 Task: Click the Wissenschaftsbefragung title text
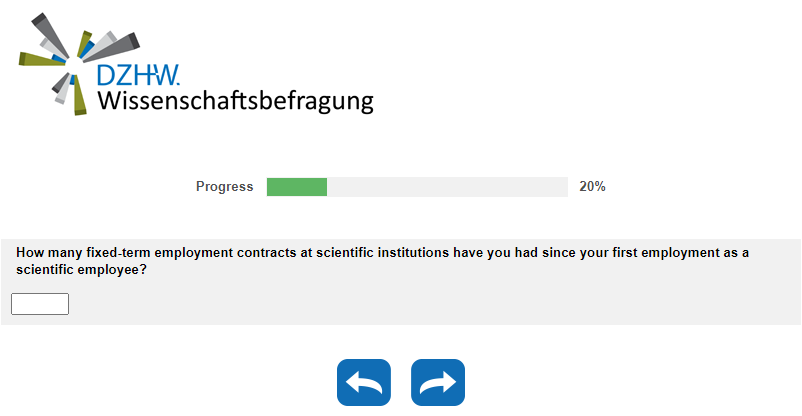coord(235,101)
